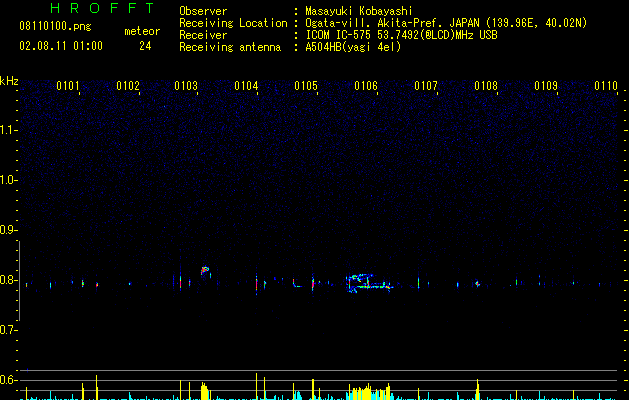Screen dimensions: 629x400
Task: Click the tallest yellow intensity spike at 0104
Action: 256,386
